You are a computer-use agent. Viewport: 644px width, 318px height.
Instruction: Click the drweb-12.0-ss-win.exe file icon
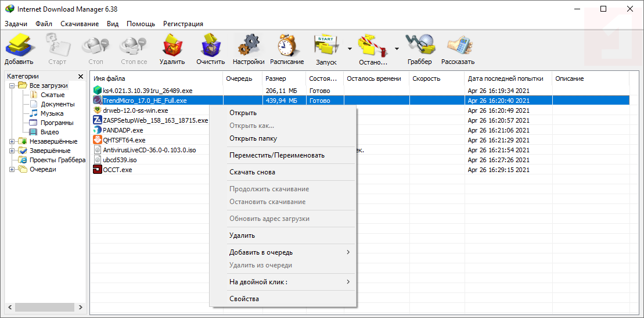[x=98, y=110]
